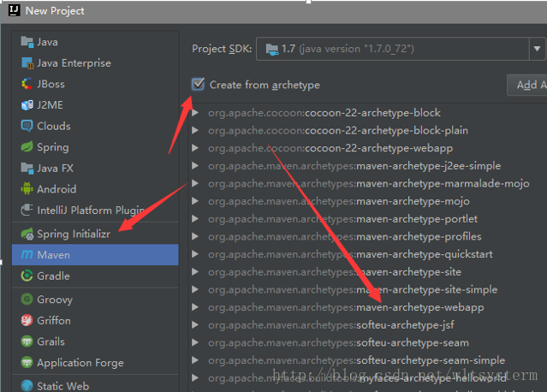
Task: Expand maven-archetype-j2ee-simple node
Action: click(x=195, y=166)
